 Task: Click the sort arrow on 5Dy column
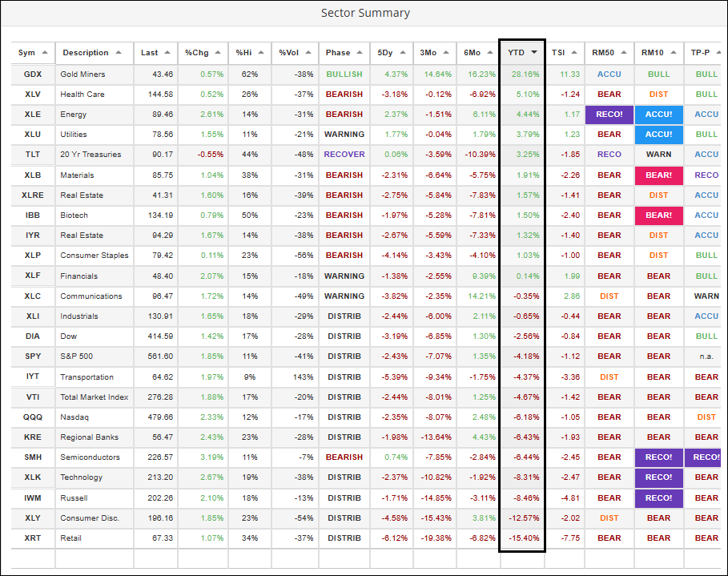pyautogui.click(x=403, y=53)
